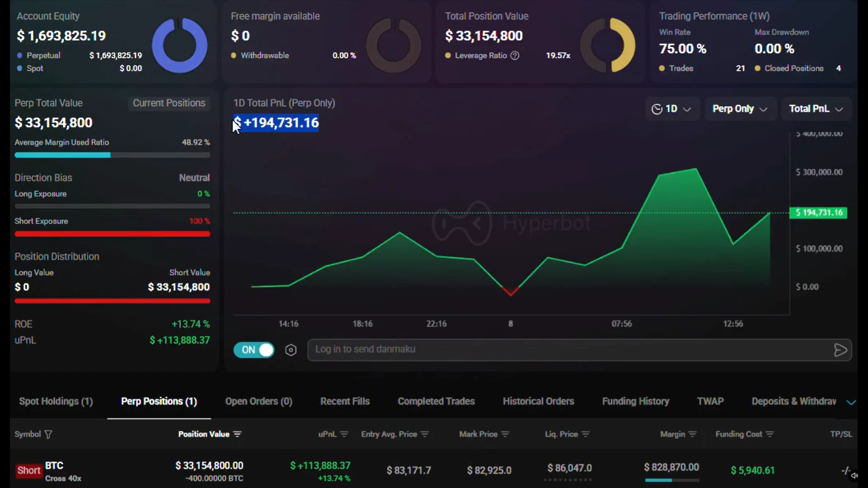This screenshot has height=488, width=868.
Task: Open Deposits & Withdraw tab
Action: (794, 402)
